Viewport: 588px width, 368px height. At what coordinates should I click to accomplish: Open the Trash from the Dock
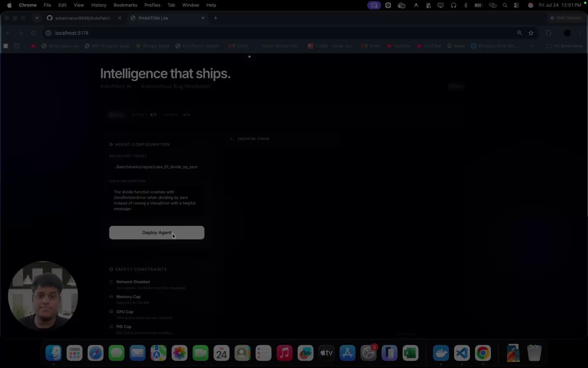(534, 353)
